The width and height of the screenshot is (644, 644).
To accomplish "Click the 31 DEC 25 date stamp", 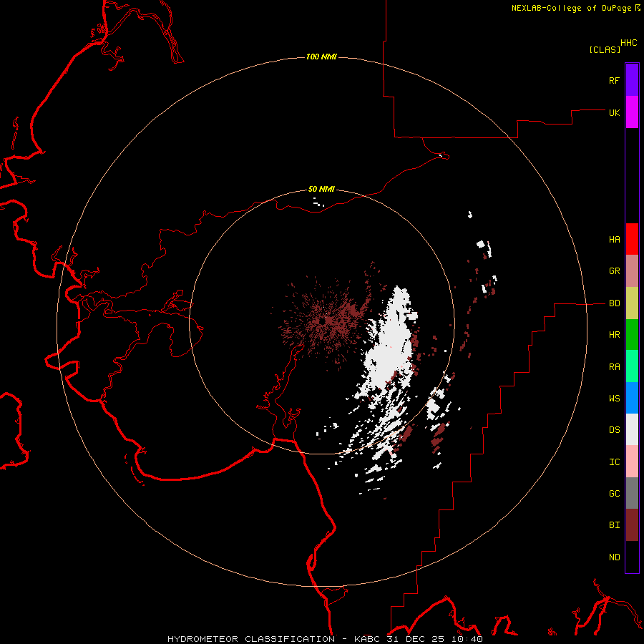I will click(416, 639).
